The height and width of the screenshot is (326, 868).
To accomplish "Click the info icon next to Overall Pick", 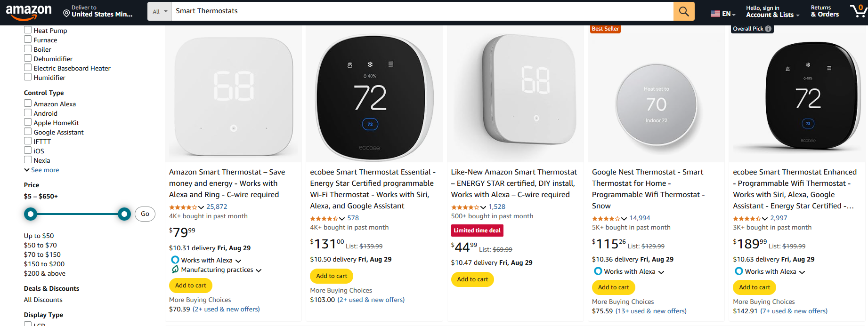I will click(768, 29).
